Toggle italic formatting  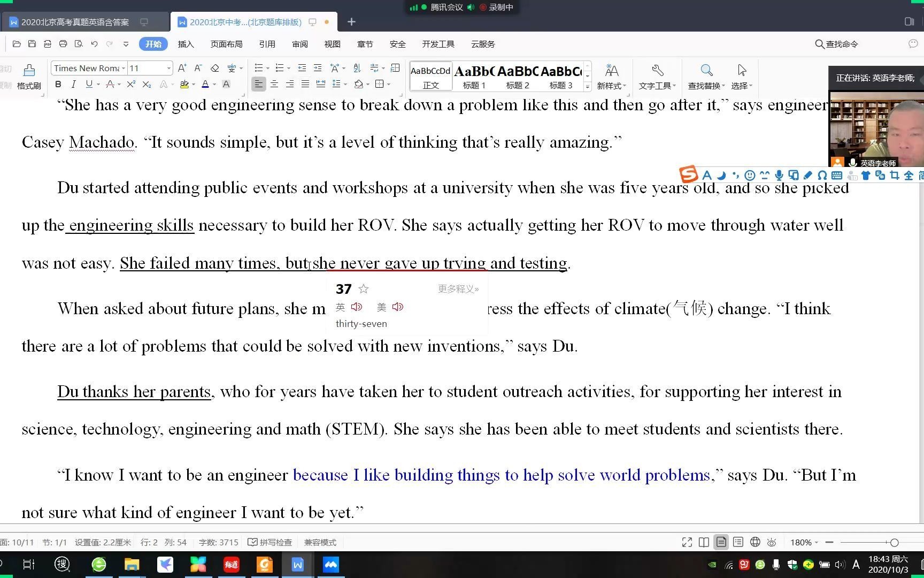[73, 84]
